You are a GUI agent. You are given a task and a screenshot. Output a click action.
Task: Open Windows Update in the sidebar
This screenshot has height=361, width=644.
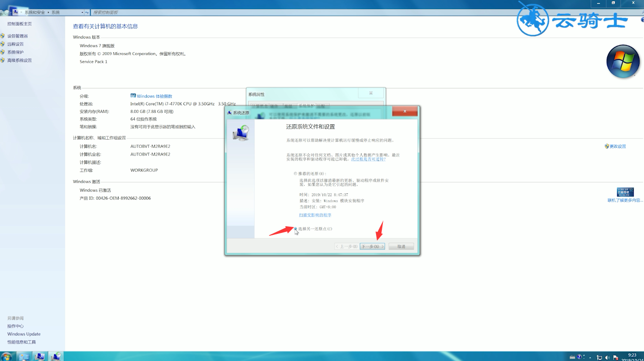[24, 334]
